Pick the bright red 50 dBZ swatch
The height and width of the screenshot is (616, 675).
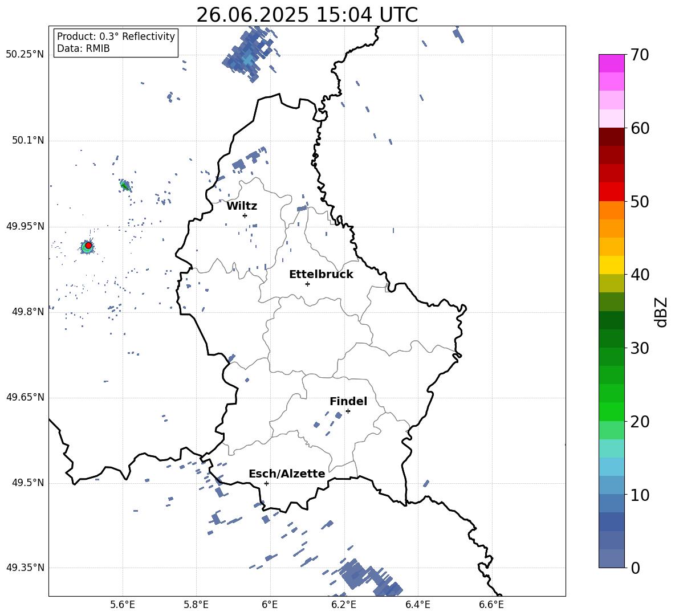[x=611, y=192]
